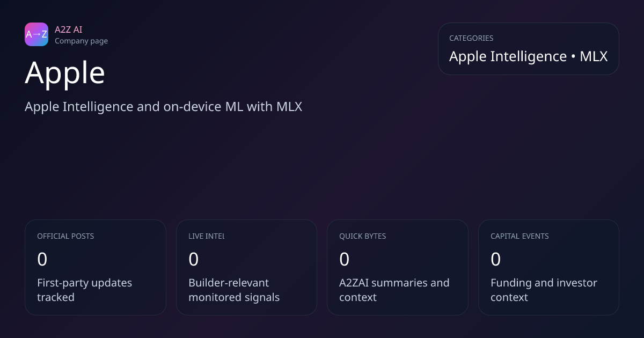Open the MLX category
This screenshot has width=644, height=338.
point(594,56)
